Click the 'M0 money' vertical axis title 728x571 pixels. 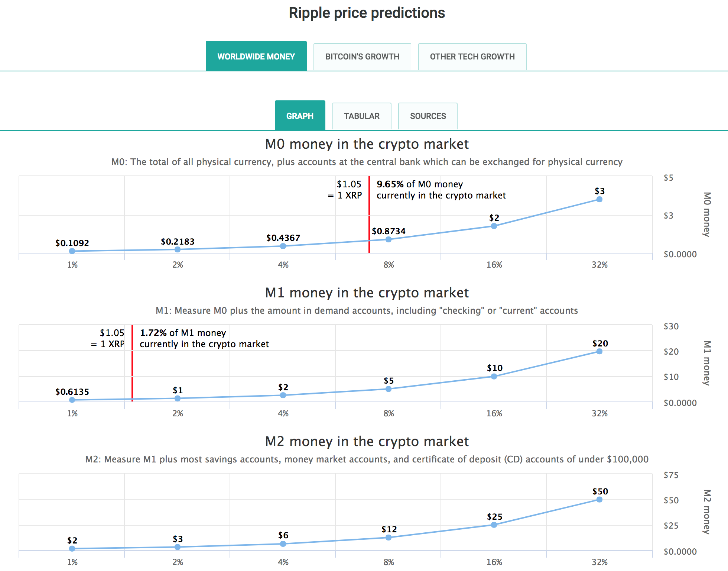[x=707, y=214]
